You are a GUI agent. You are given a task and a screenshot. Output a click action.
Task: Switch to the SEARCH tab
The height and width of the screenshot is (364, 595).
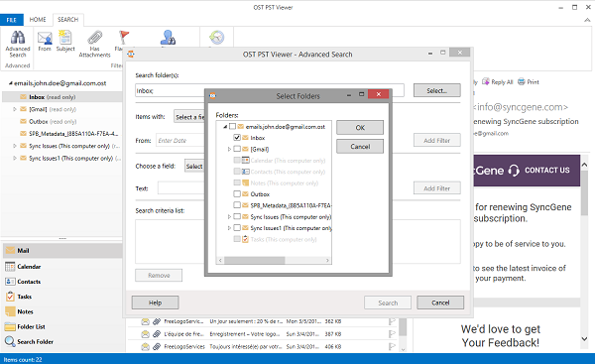pos(67,20)
